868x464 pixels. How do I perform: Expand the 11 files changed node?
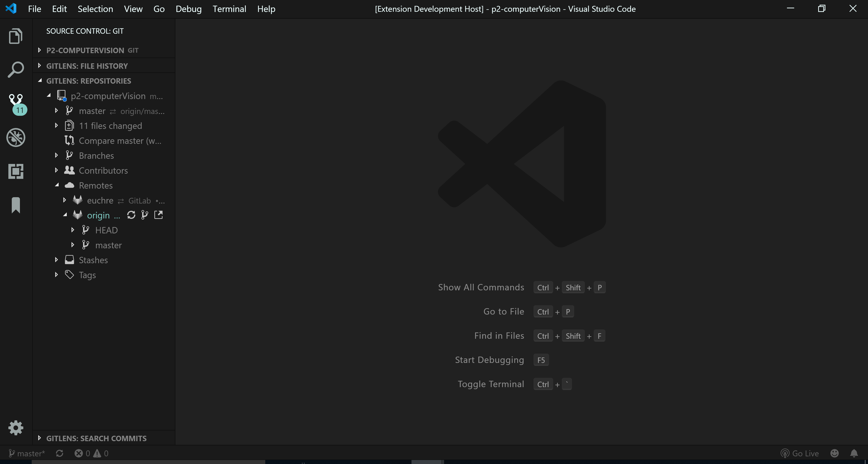pos(56,125)
